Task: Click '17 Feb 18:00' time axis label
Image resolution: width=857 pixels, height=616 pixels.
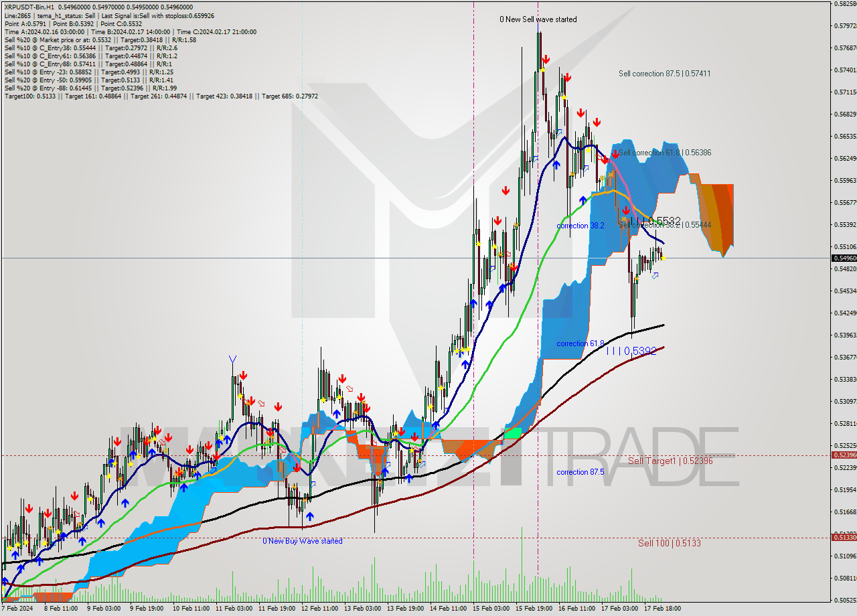Action: click(662, 609)
